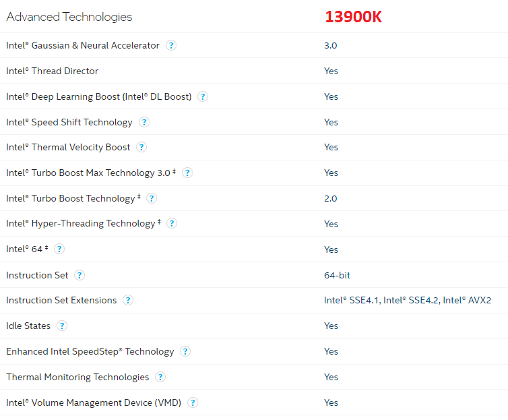Click Yes value in Intel 64 row

331,250
